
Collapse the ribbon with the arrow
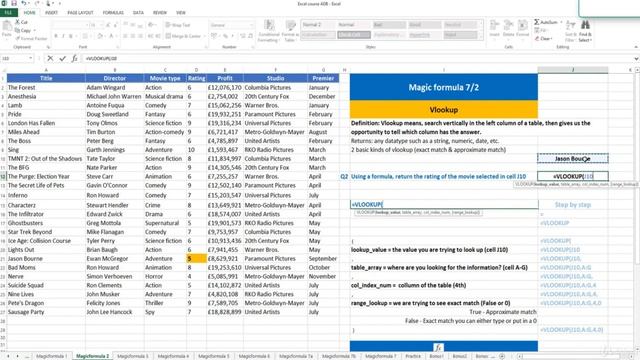636,48
